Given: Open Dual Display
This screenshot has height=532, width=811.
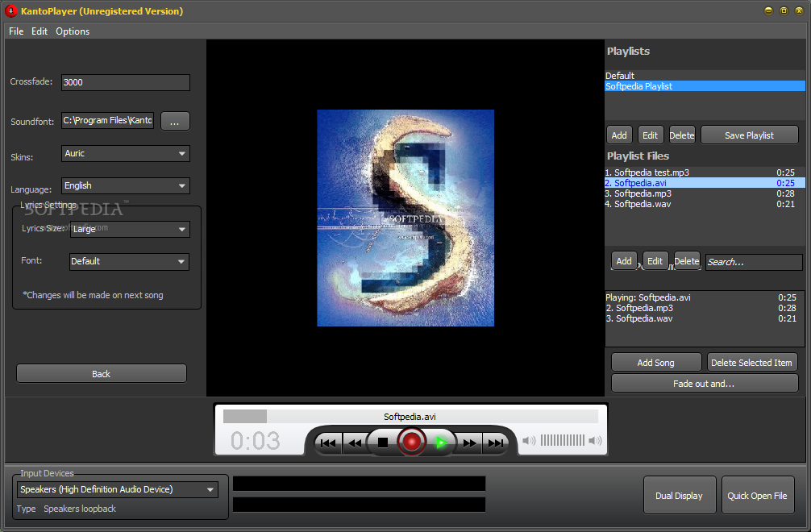Looking at the screenshot, I should [x=679, y=495].
